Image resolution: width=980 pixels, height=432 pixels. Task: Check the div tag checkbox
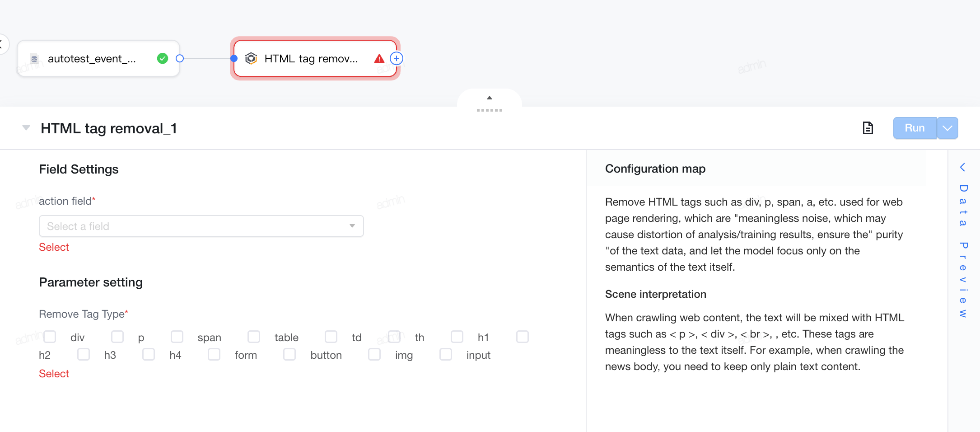pyautogui.click(x=50, y=337)
